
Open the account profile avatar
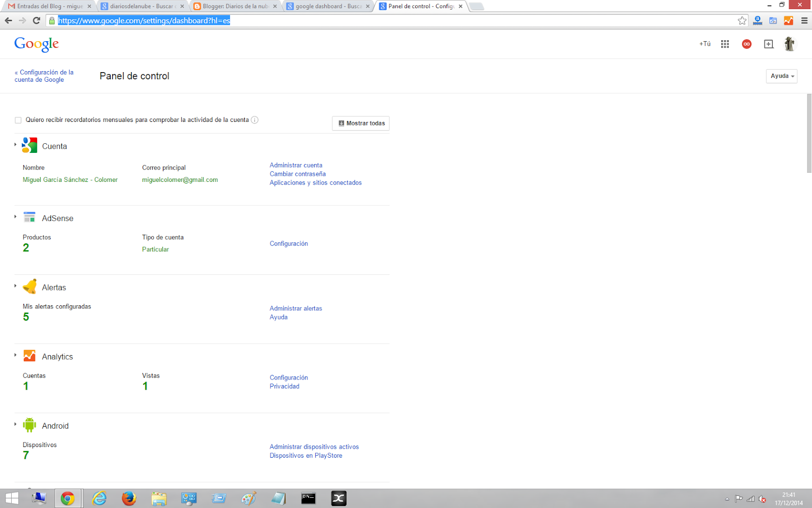coord(789,44)
